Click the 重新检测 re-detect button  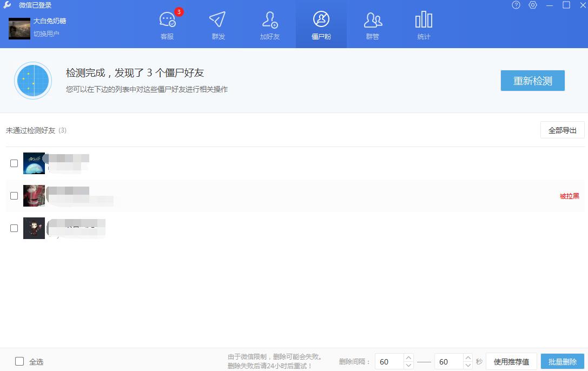point(532,80)
